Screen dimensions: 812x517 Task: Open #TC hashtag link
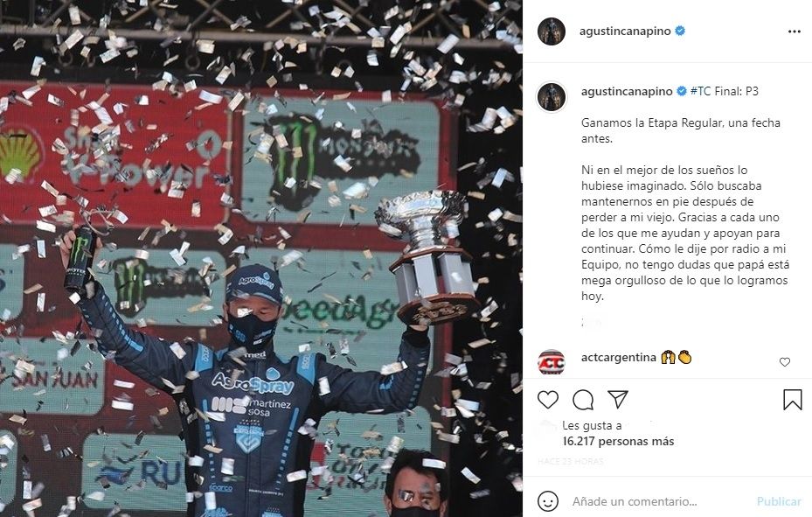(x=700, y=91)
